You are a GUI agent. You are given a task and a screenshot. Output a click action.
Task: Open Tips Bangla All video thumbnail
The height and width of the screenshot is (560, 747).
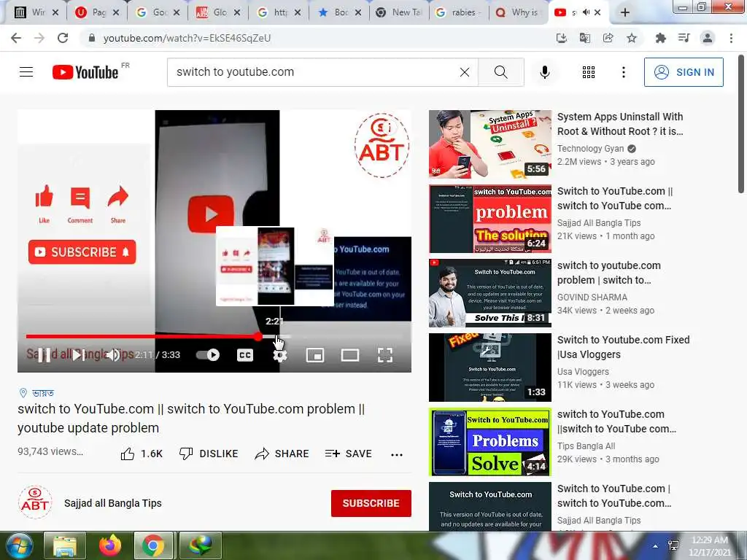pos(490,442)
